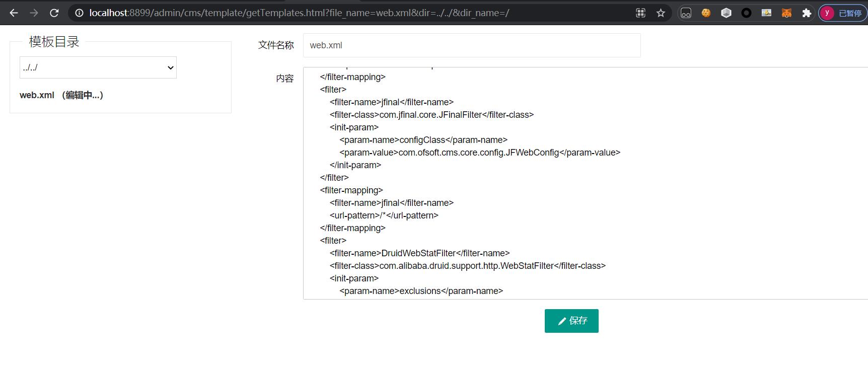Click the url-pattern /* line
The width and height of the screenshot is (868, 365).
click(384, 215)
